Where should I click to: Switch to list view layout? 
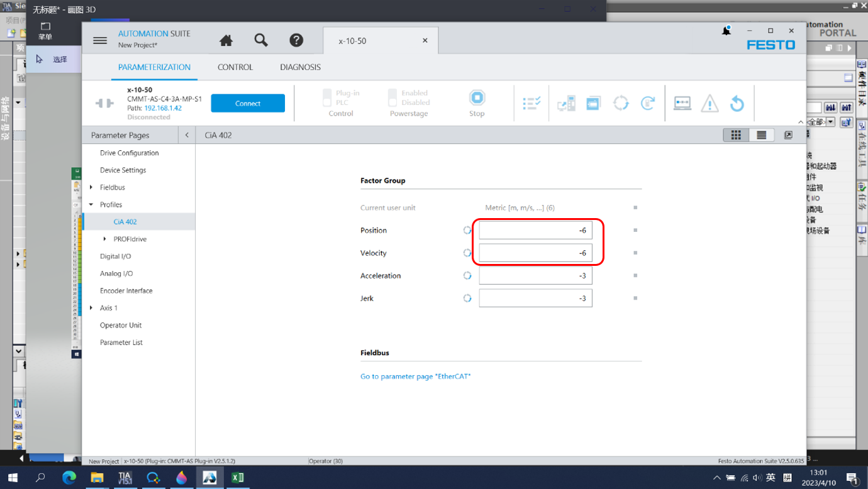761,135
